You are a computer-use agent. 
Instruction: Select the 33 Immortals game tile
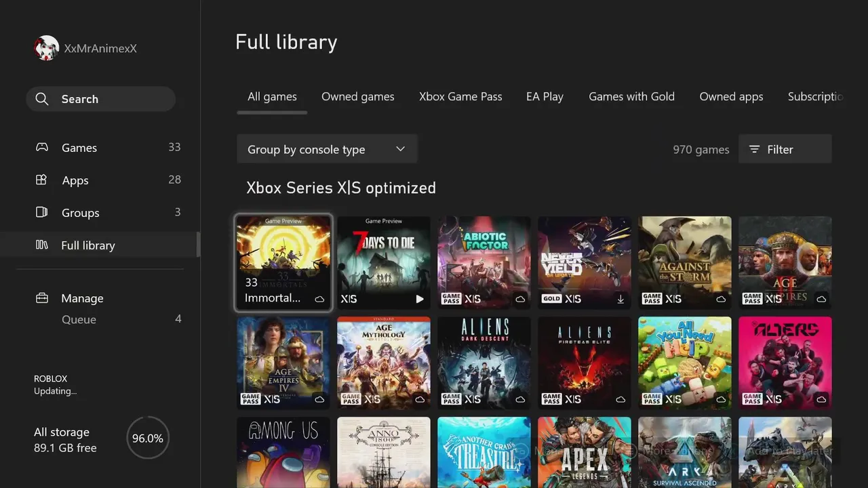[283, 263]
